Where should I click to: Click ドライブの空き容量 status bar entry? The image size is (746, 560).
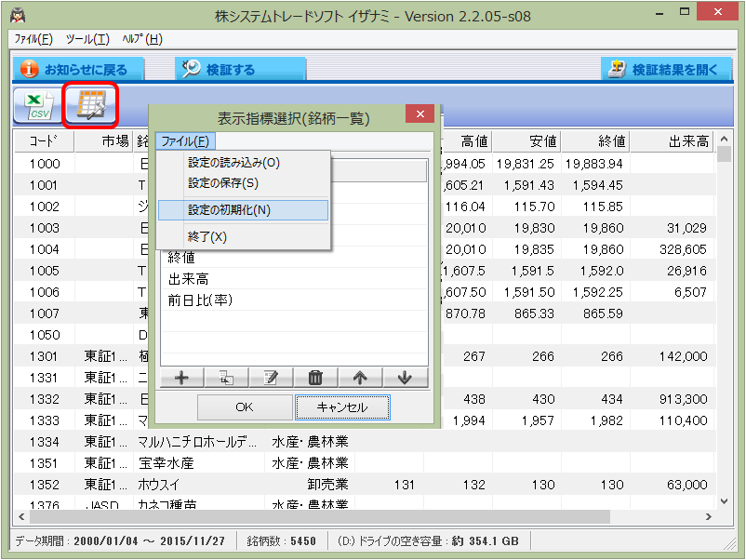[428, 541]
